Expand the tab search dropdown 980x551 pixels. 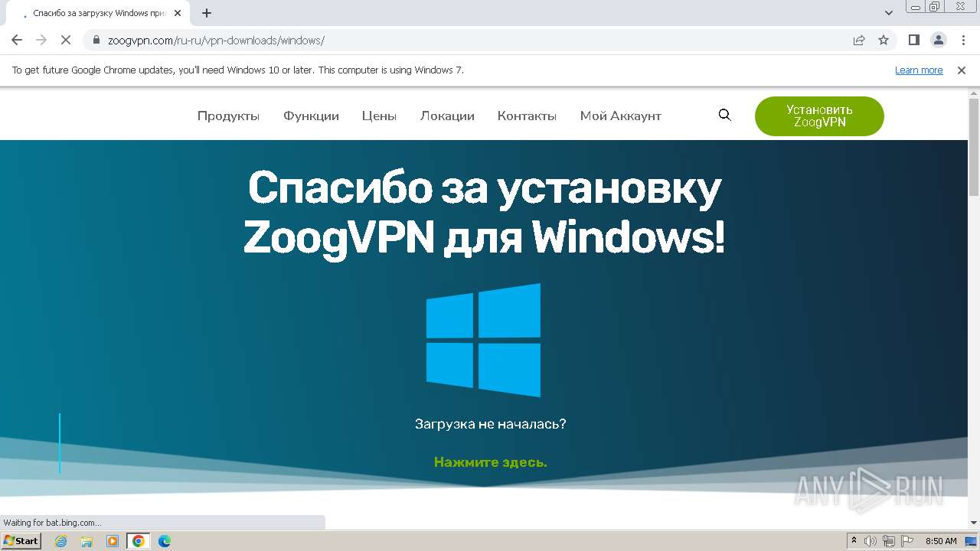pyautogui.click(x=889, y=13)
